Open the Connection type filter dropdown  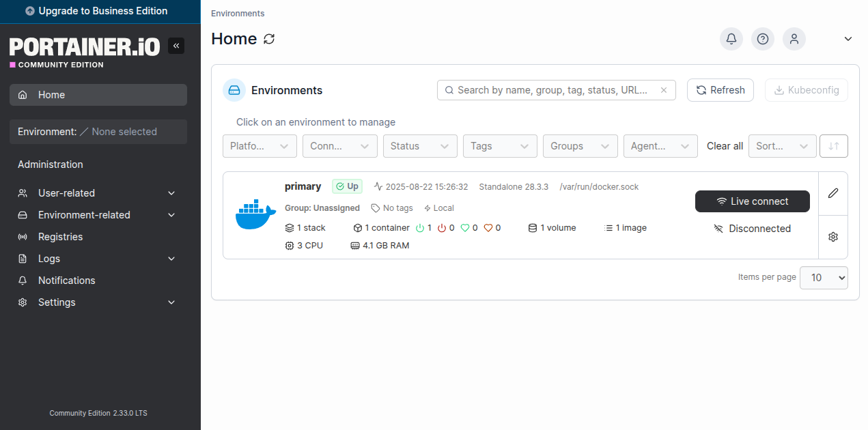[340, 146]
